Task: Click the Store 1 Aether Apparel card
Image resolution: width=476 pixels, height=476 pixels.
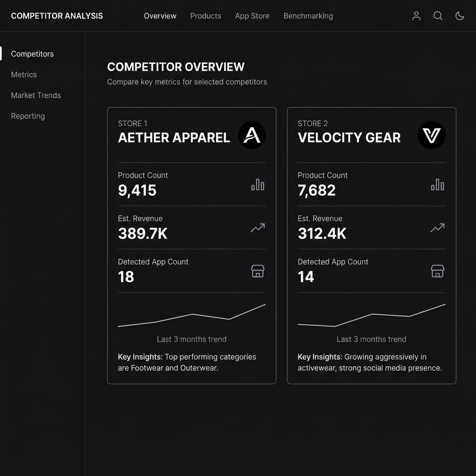Action: (192, 245)
